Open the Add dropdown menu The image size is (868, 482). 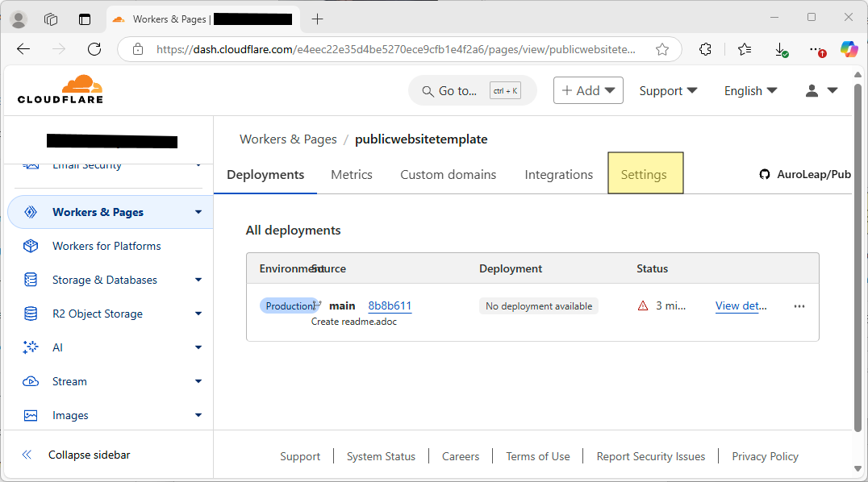(588, 90)
